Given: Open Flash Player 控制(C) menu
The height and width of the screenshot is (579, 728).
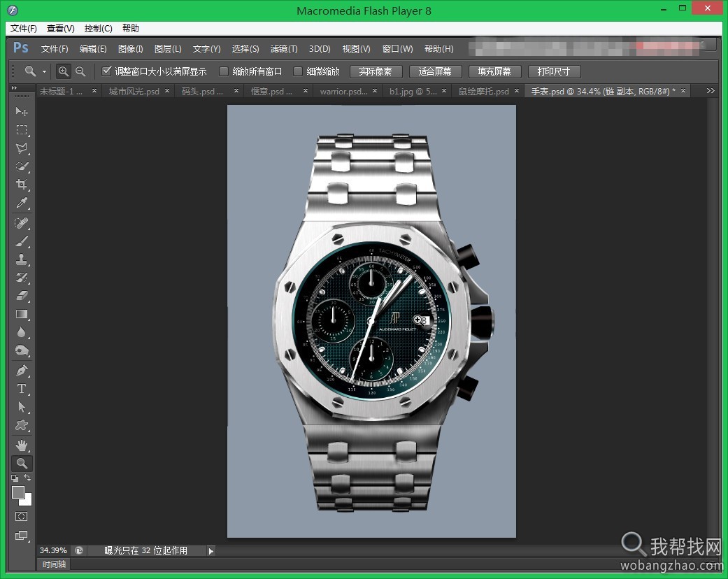Looking at the screenshot, I should [99, 29].
